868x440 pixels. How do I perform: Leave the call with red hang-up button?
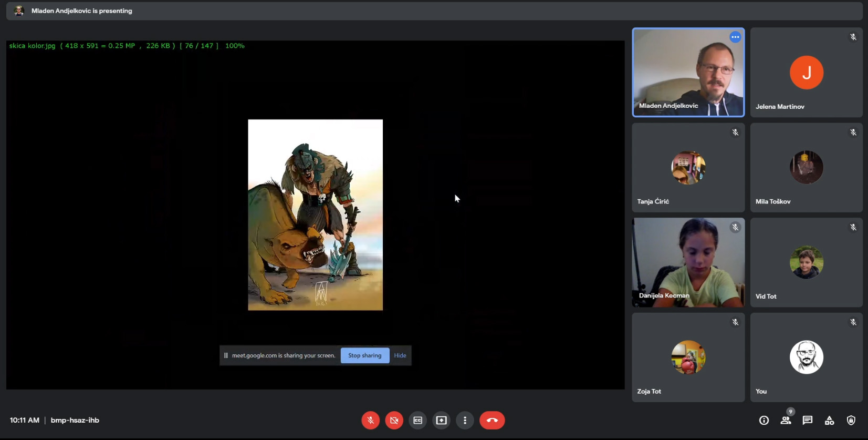(492, 420)
